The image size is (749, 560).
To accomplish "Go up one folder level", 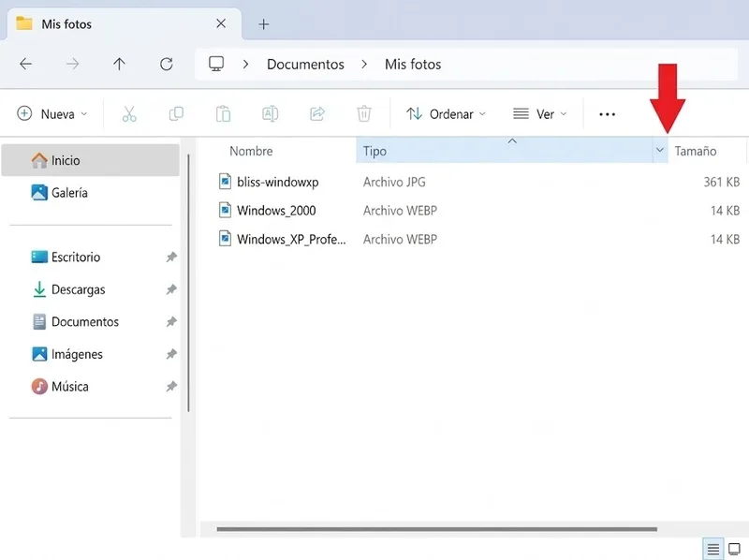I will coord(120,64).
